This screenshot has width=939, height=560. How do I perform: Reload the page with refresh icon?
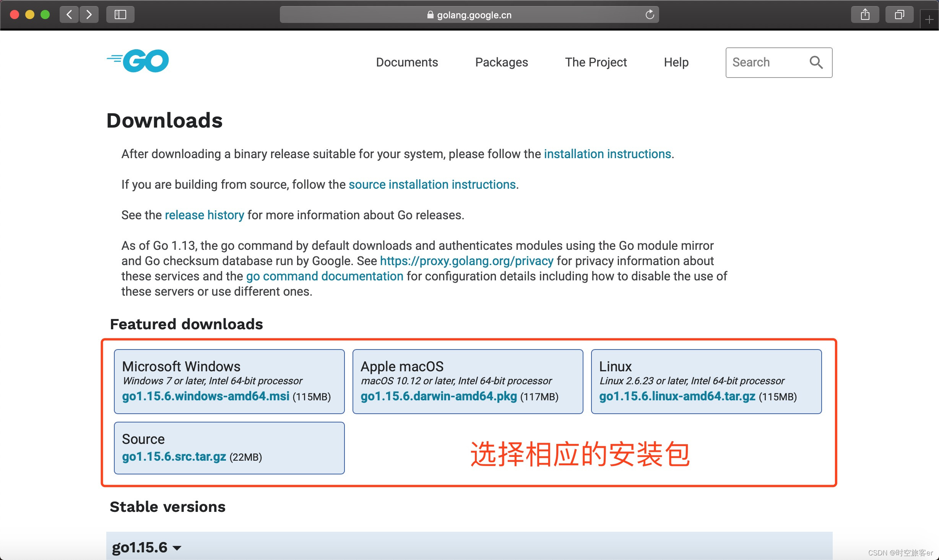tap(650, 15)
